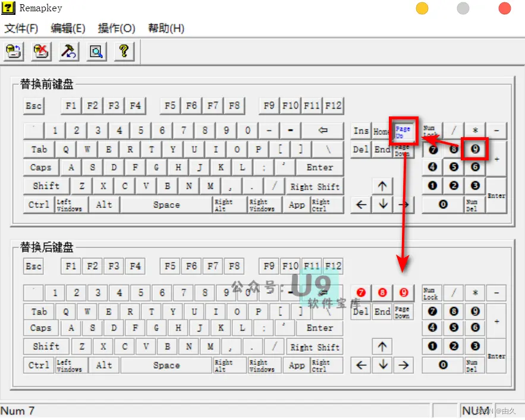525x420 pixels.
Task: Click Right Alt key on upper keyboard
Action: coord(230,205)
